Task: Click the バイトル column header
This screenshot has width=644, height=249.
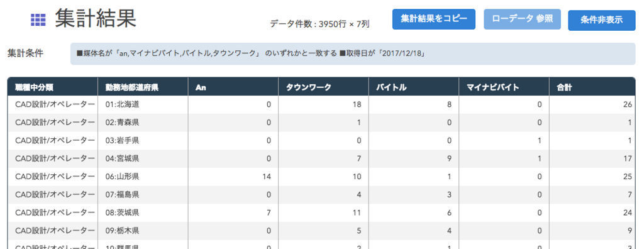Action: [x=414, y=87]
